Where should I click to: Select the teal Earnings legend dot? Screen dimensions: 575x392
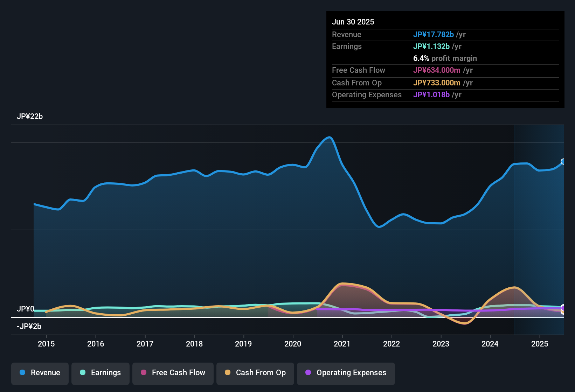tap(83, 373)
